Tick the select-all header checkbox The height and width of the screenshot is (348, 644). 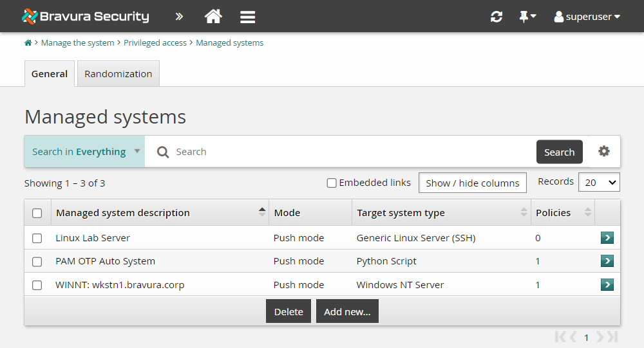click(37, 213)
